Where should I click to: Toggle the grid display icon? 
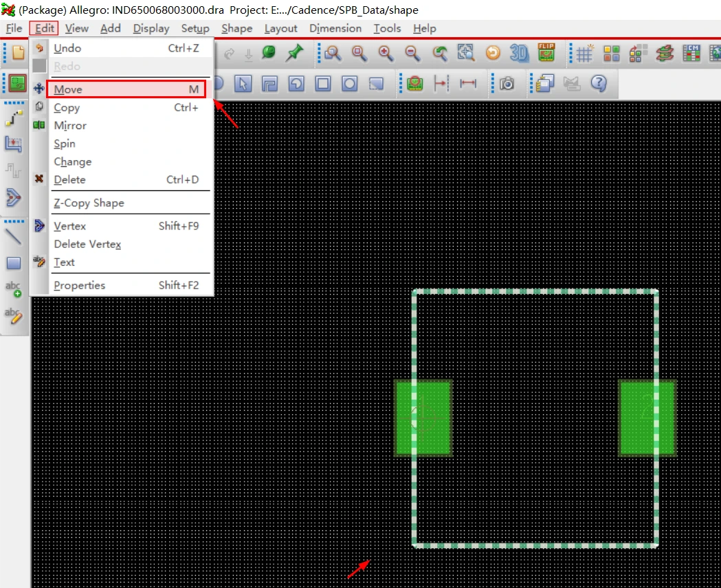tap(585, 54)
